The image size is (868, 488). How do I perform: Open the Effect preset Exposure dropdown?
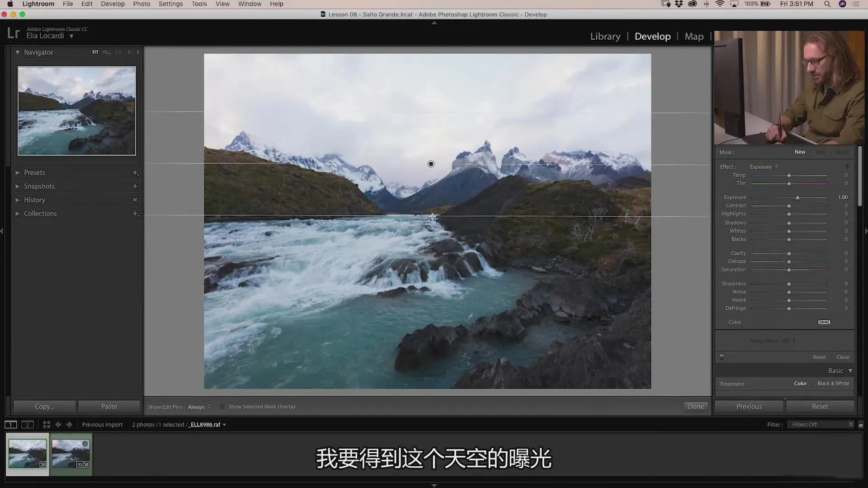point(764,167)
